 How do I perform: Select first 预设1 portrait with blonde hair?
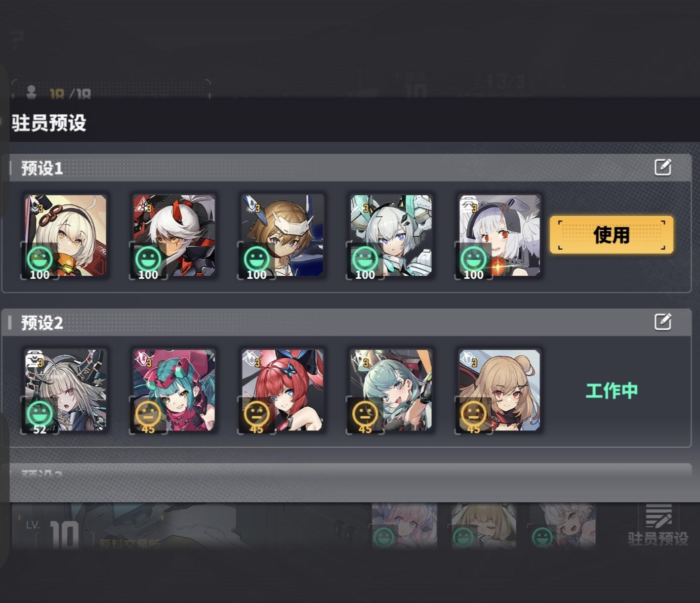[66, 236]
